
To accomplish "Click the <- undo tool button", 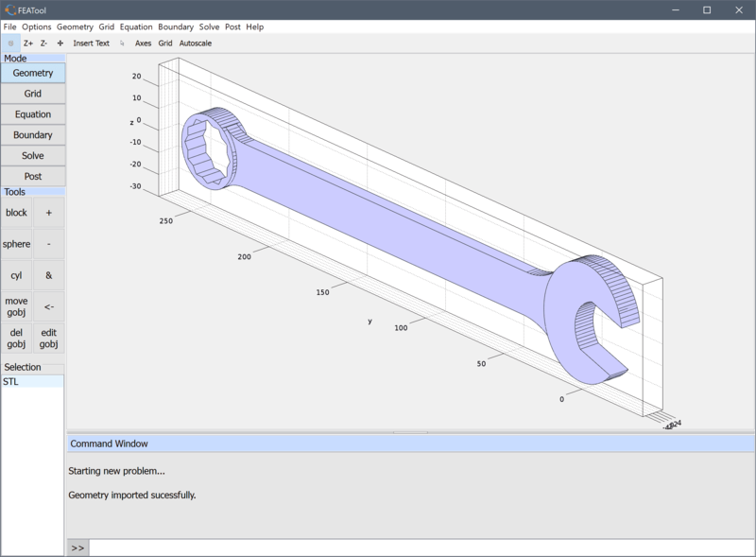I will coord(49,306).
